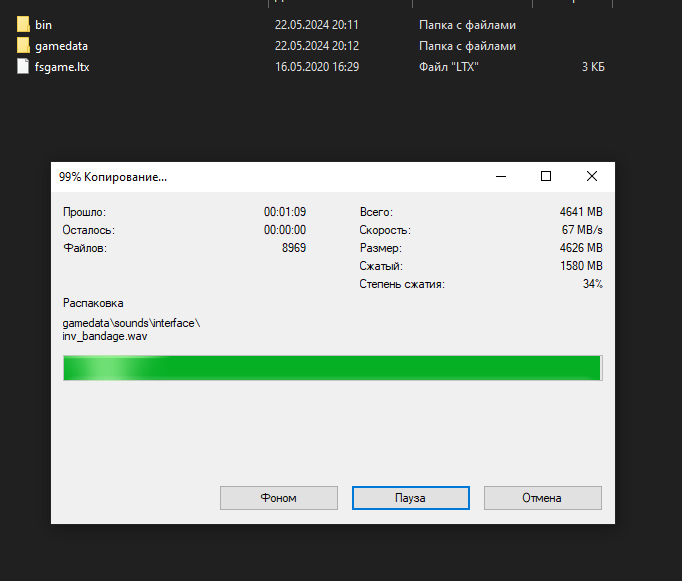Viewport: 682px width, 581px height.
Task: Click total size value 4641 MB
Action: (x=581, y=212)
